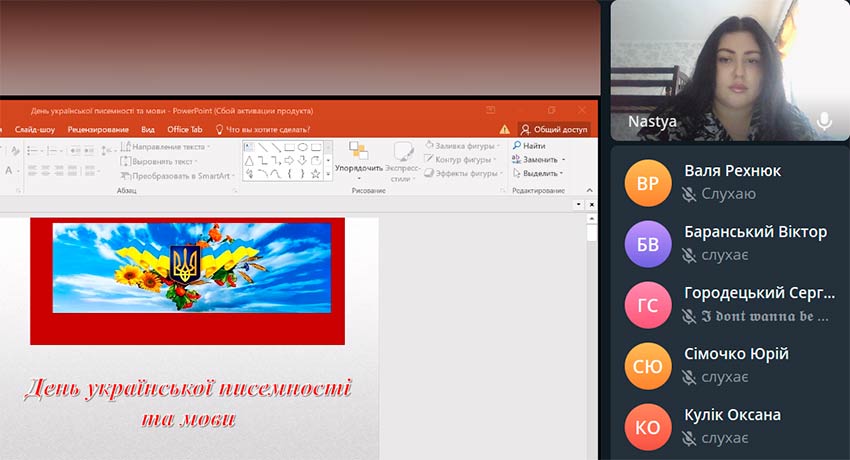Open the Рецензирование ribbon tab

click(x=98, y=129)
